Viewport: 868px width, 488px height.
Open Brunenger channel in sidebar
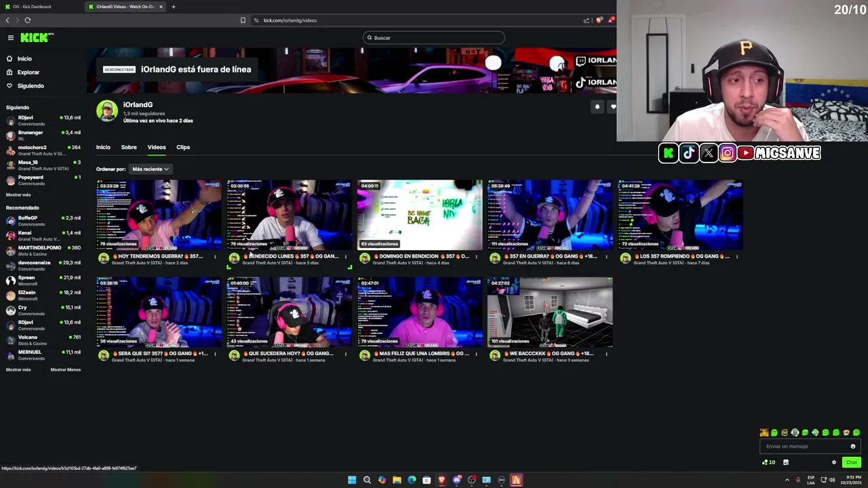click(43, 135)
